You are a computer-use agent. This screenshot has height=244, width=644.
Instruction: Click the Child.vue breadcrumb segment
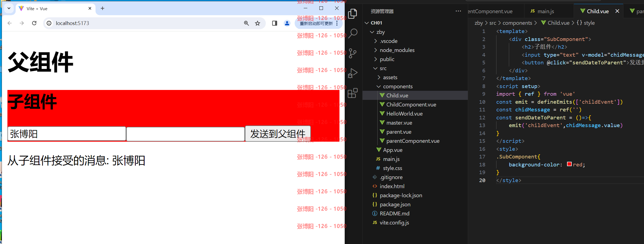tap(555, 23)
